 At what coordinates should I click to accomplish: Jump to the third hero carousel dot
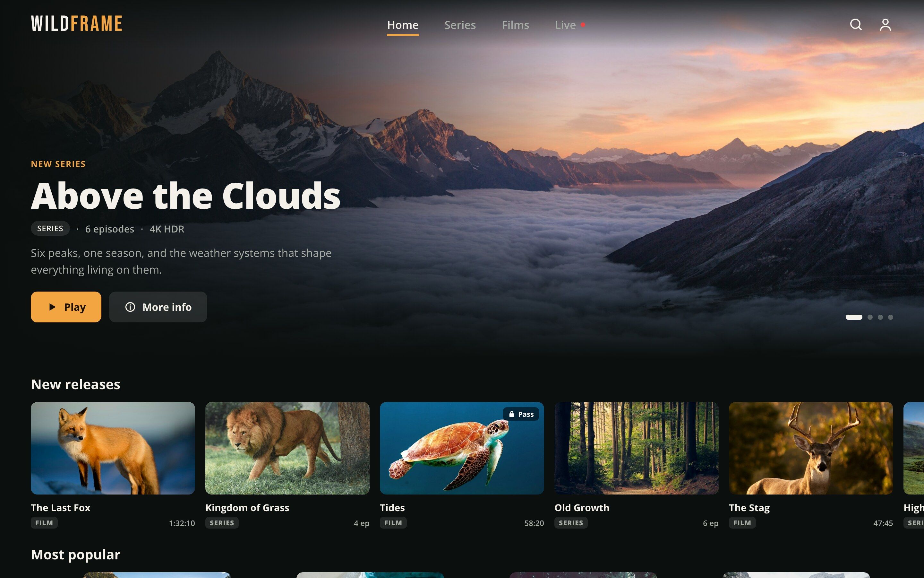(880, 317)
